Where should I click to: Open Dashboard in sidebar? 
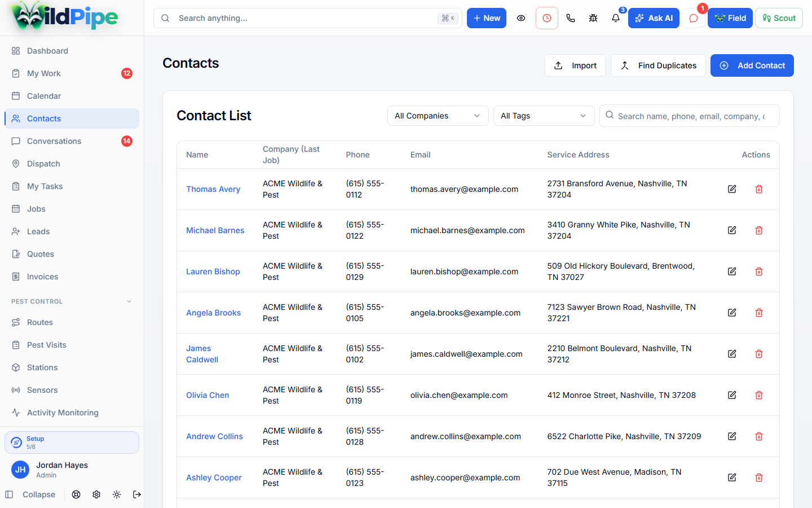(72, 51)
